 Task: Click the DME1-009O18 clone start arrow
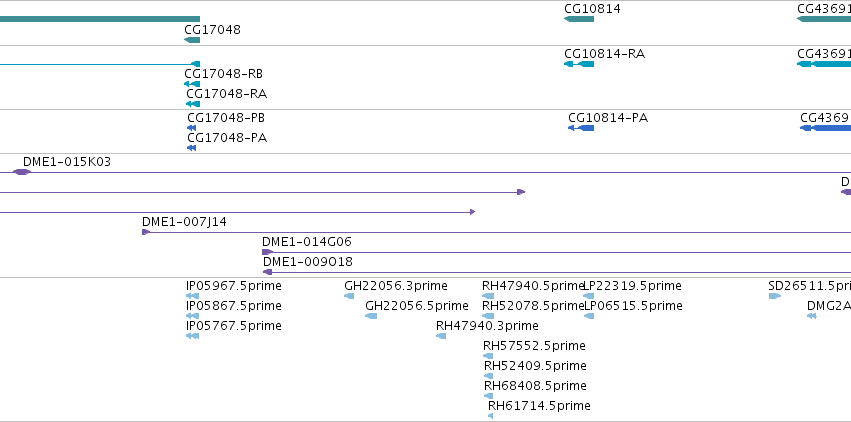click(x=267, y=272)
